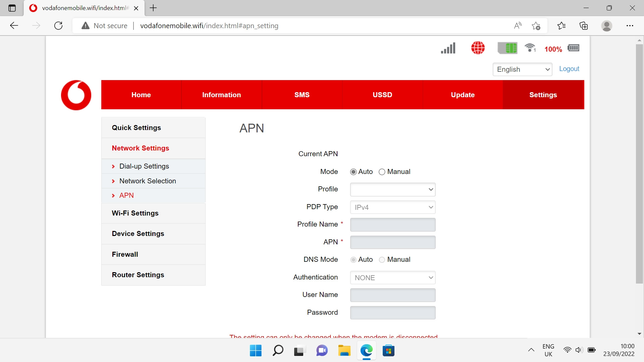Select the Manual mode radio button

[x=382, y=172]
